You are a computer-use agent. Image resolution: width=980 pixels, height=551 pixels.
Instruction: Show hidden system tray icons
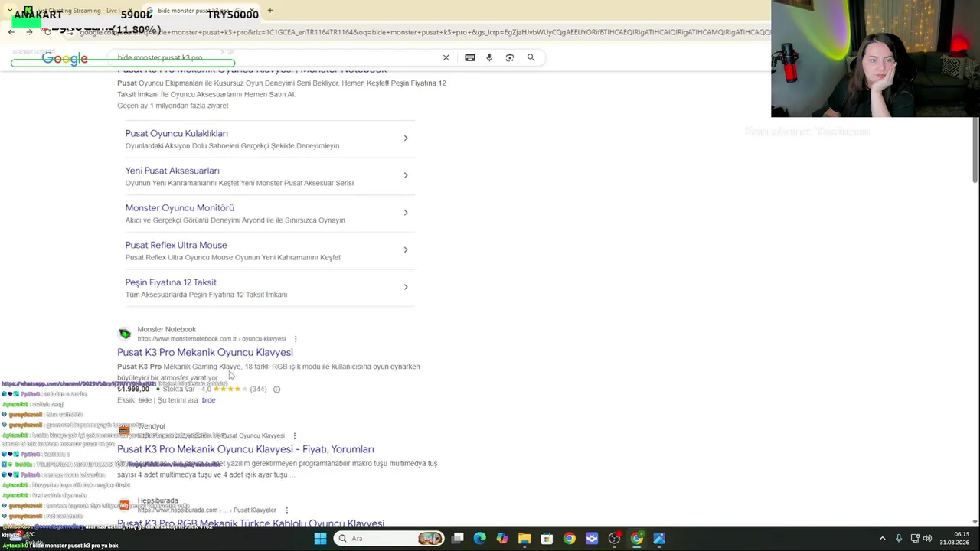(882, 539)
